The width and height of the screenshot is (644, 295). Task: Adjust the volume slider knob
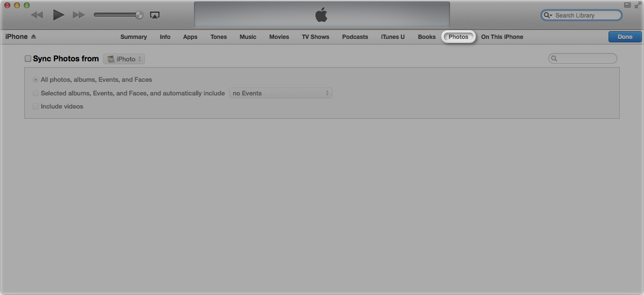[139, 15]
